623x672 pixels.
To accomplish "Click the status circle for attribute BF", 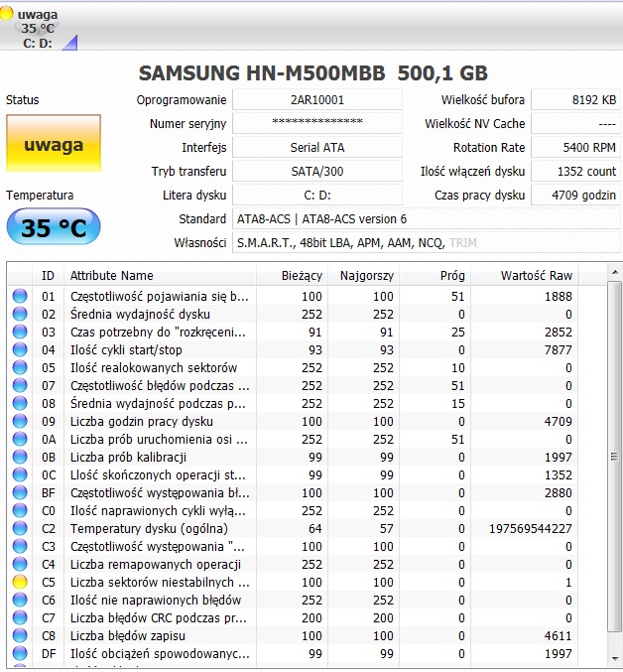I will click(x=20, y=492).
